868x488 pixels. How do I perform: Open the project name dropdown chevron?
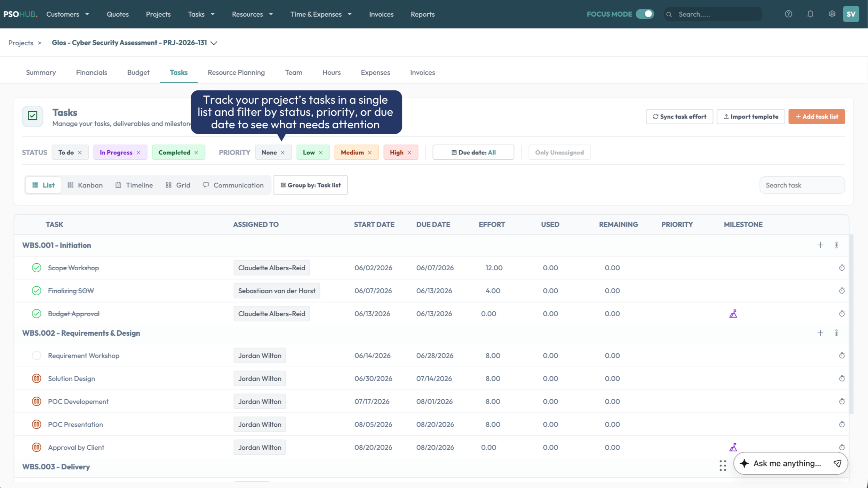[x=214, y=43]
